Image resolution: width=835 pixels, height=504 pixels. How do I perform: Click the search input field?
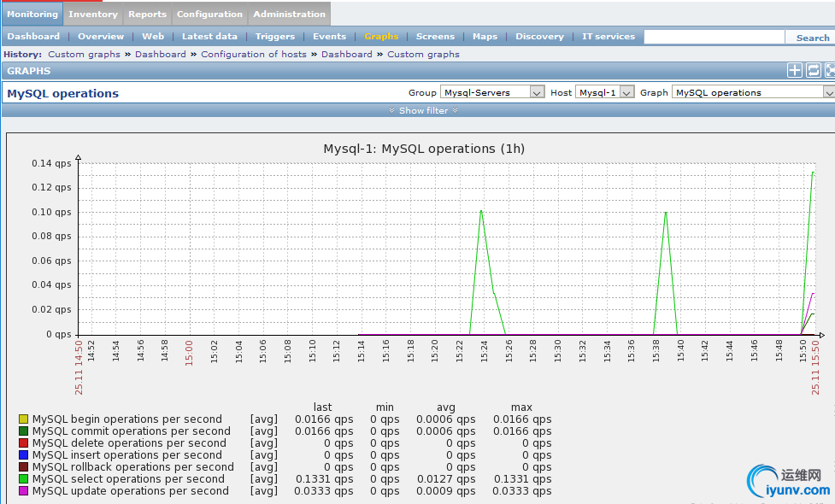pos(714,37)
